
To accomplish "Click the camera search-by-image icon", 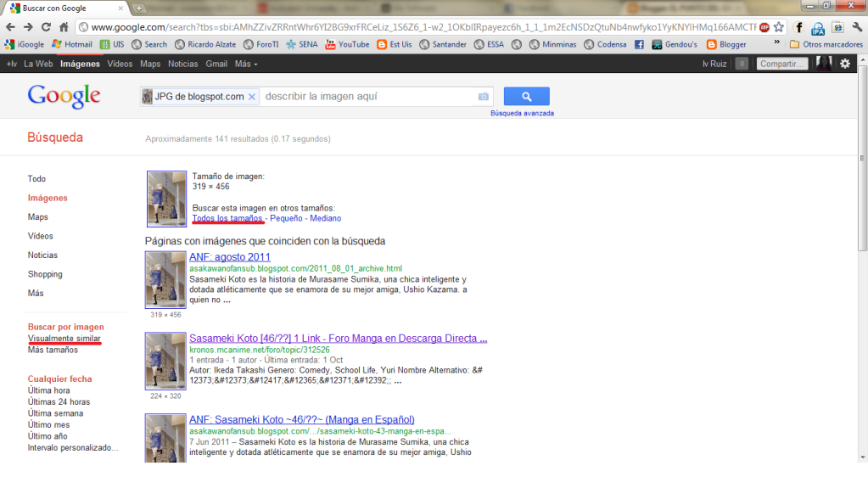I will (x=484, y=97).
